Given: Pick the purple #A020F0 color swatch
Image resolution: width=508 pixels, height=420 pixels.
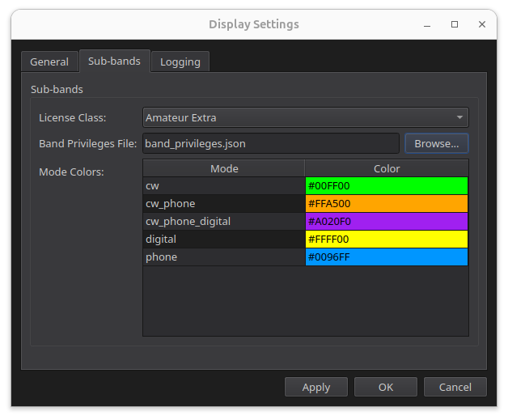Looking at the screenshot, I should pyautogui.click(x=387, y=222).
